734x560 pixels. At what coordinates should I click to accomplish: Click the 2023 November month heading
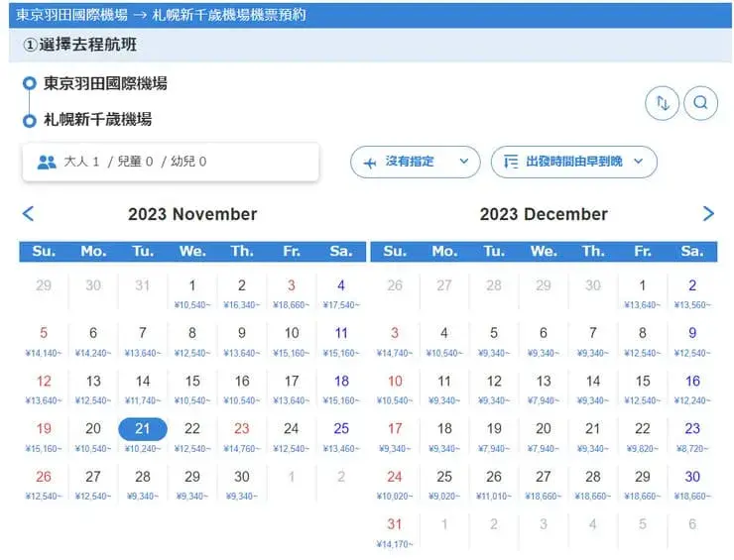(x=192, y=214)
